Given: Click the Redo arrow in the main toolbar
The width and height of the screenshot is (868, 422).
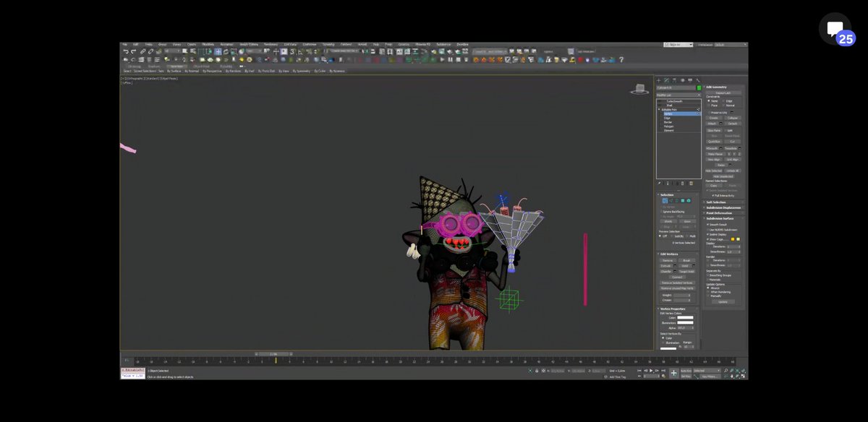Looking at the screenshot, I should 133,51.
